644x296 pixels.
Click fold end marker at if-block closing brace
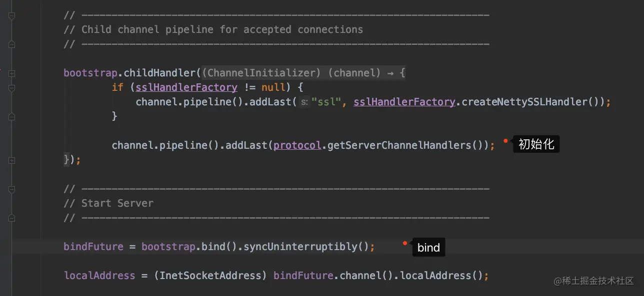[11, 117]
